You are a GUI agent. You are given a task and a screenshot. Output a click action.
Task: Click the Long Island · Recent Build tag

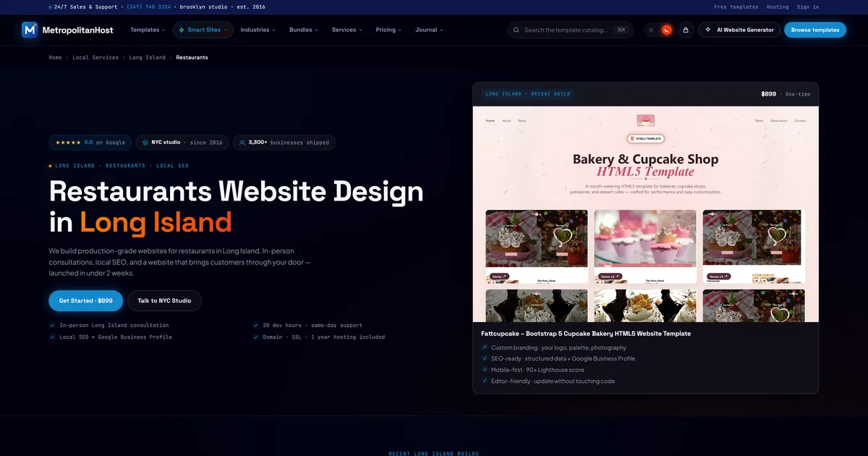coord(528,94)
